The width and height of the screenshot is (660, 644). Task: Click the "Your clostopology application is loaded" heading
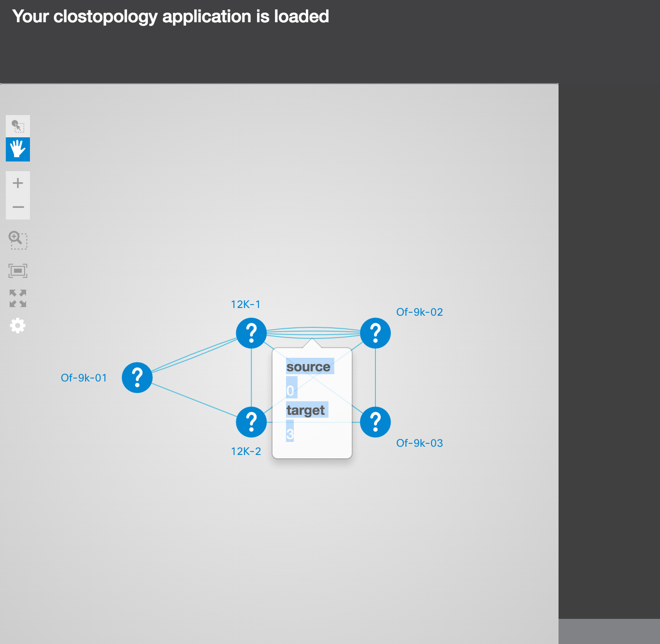[x=171, y=16]
